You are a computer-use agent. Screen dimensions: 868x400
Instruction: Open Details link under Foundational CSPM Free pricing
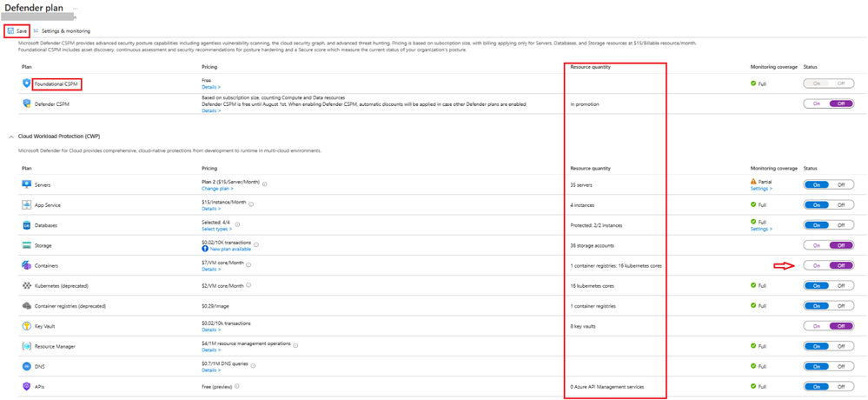point(211,87)
